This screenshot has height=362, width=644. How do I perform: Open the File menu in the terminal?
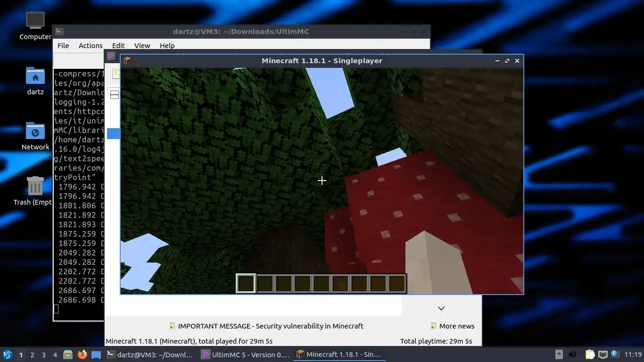63,46
